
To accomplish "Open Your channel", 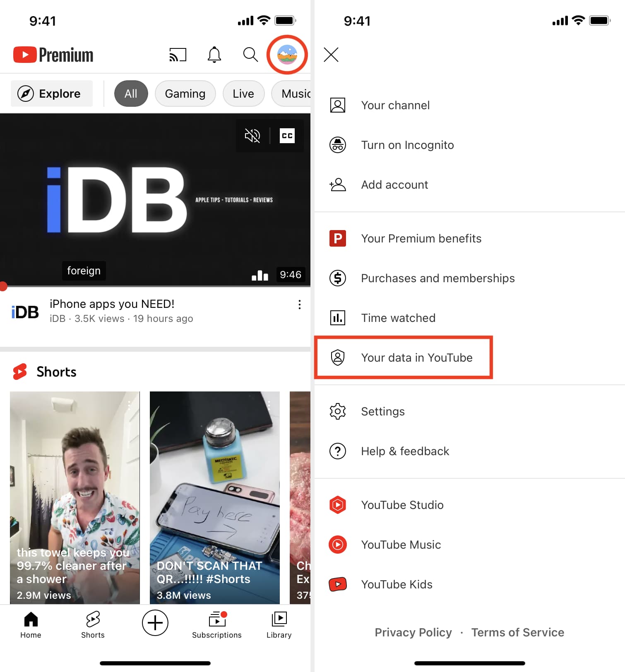I will pyautogui.click(x=470, y=105).
